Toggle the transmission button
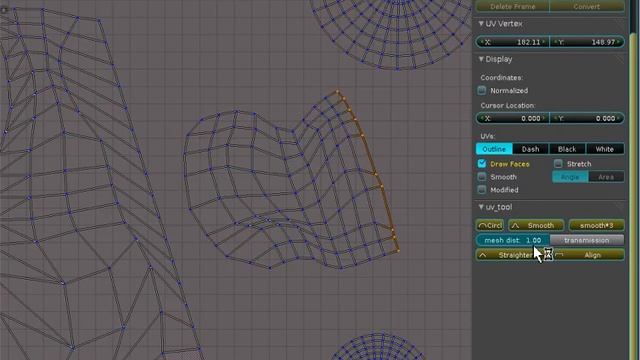640x360 pixels. click(x=587, y=240)
